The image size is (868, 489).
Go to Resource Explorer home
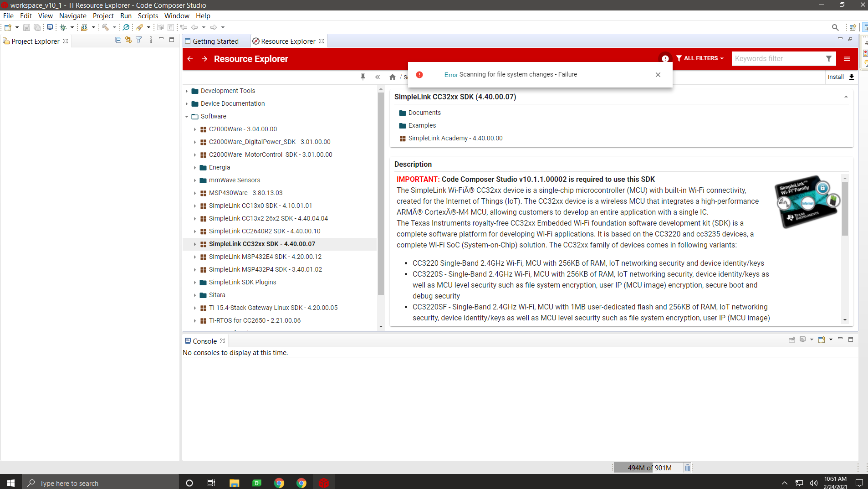click(x=393, y=77)
